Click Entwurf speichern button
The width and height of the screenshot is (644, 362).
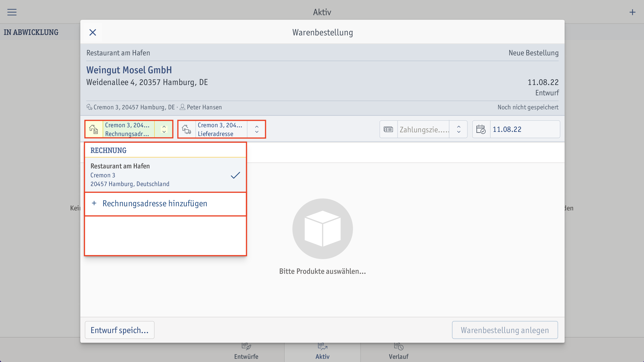point(120,330)
